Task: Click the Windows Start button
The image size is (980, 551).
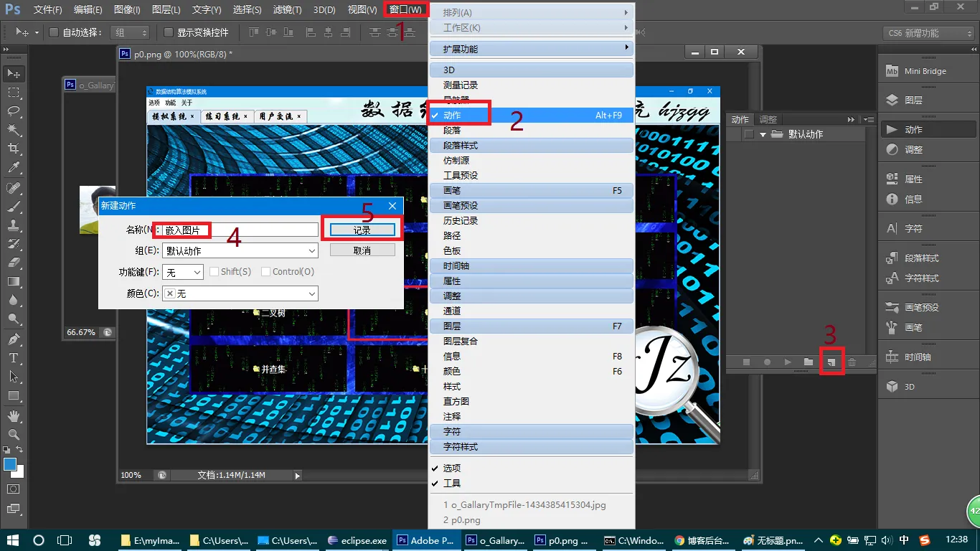Action: pyautogui.click(x=14, y=540)
